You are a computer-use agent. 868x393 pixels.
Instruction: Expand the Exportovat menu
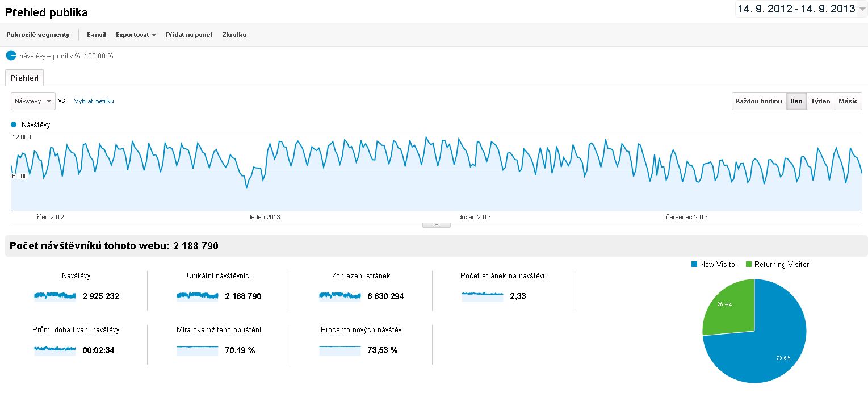136,35
